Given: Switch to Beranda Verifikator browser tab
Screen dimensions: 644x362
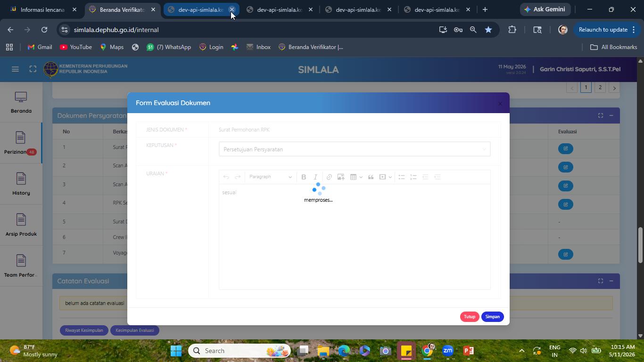Looking at the screenshot, I should tap(123, 9).
